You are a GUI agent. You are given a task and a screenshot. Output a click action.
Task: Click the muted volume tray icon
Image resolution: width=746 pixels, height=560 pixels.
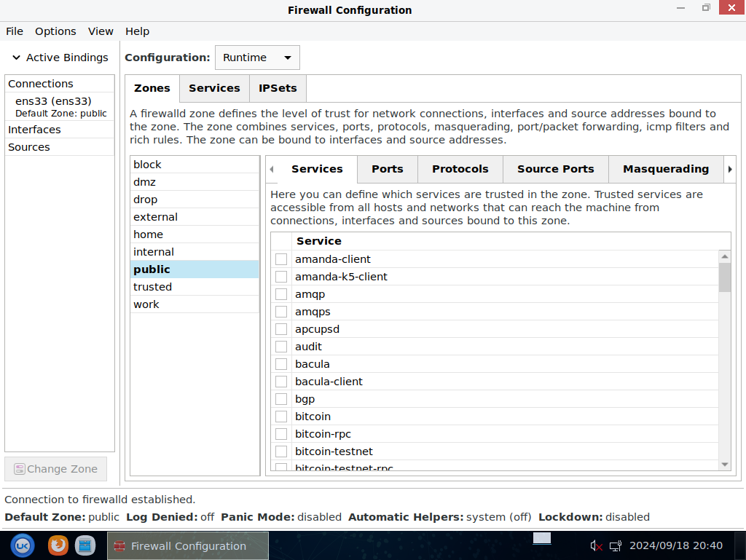pyautogui.click(x=596, y=545)
